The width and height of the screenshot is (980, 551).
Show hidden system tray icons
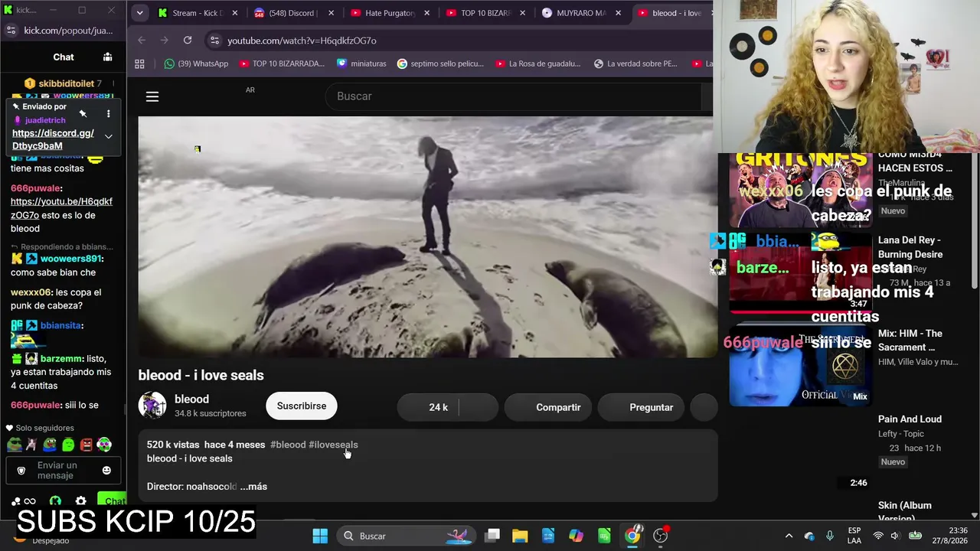[x=789, y=536]
